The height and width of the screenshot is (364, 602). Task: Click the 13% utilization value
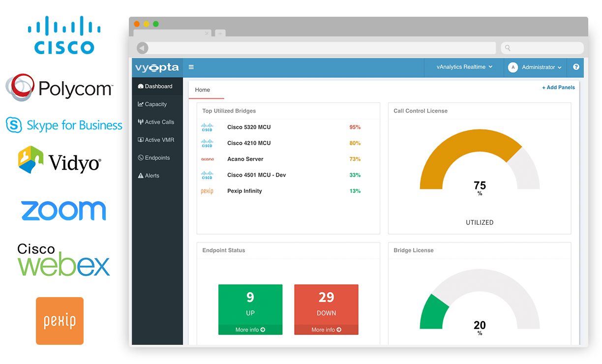click(355, 191)
